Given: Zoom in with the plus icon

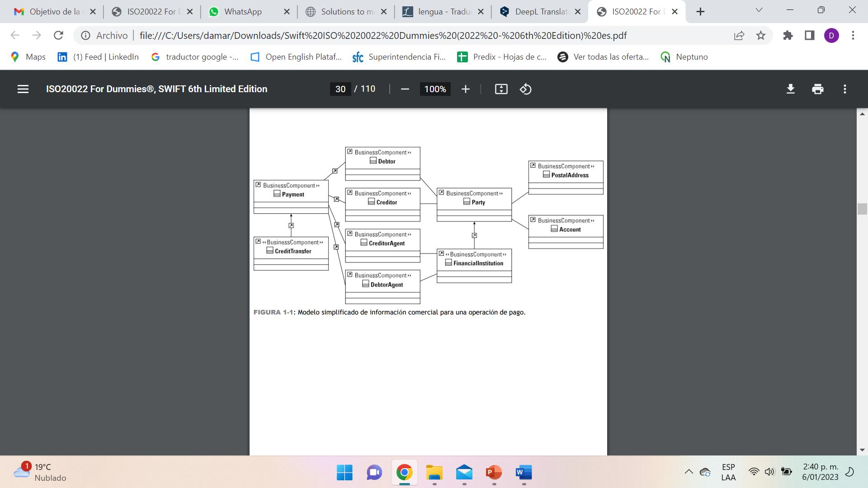Looking at the screenshot, I should [x=465, y=89].
